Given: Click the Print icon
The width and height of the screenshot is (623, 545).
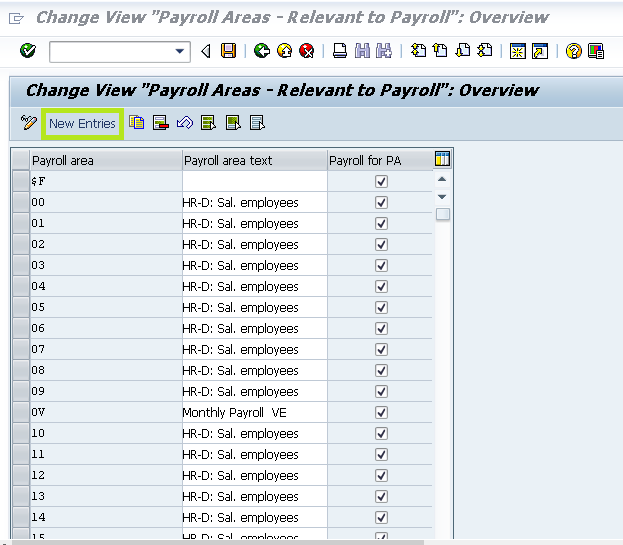Looking at the screenshot, I should (x=340, y=51).
